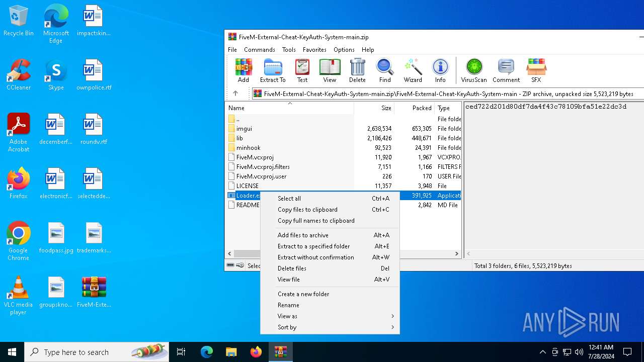Click the SFX toolbar icon
This screenshot has height=362, width=644.
[536, 70]
